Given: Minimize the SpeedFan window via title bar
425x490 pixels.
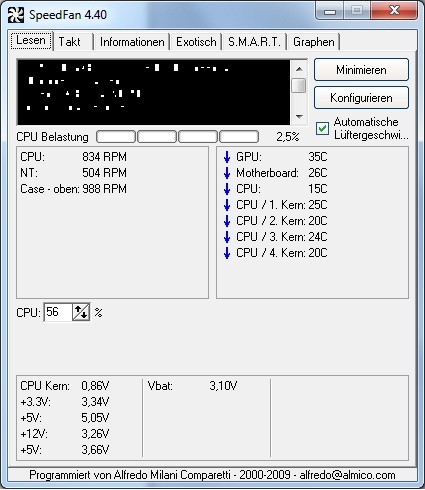Looking at the screenshot, I should click(x=330, y=11).
